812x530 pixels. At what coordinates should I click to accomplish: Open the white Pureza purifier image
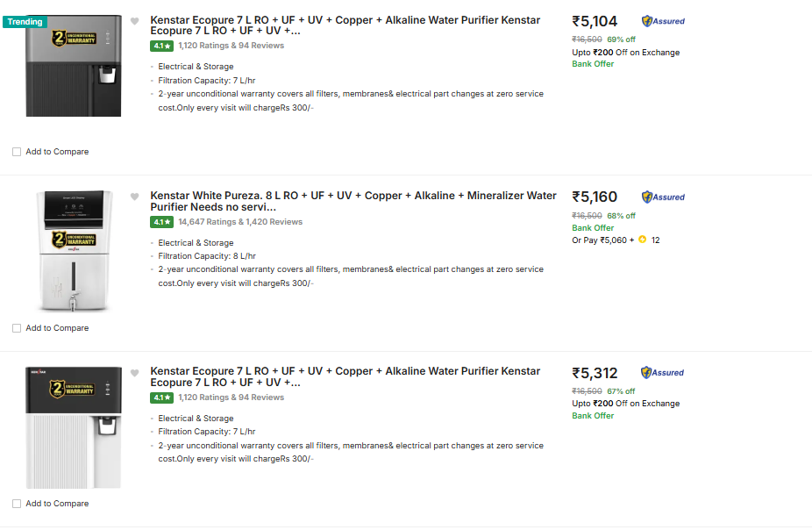coord(74,250)
